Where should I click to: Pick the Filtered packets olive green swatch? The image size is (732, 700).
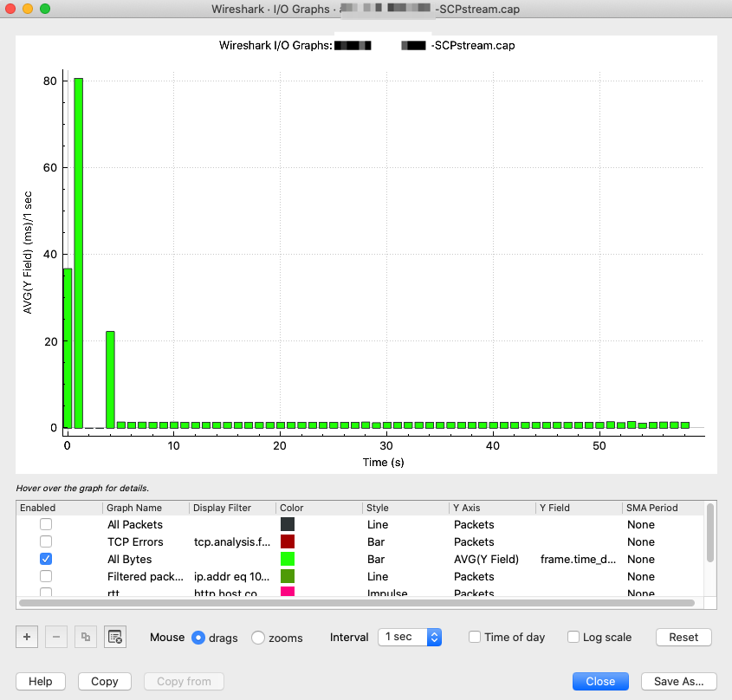click(x=288, y=576)
